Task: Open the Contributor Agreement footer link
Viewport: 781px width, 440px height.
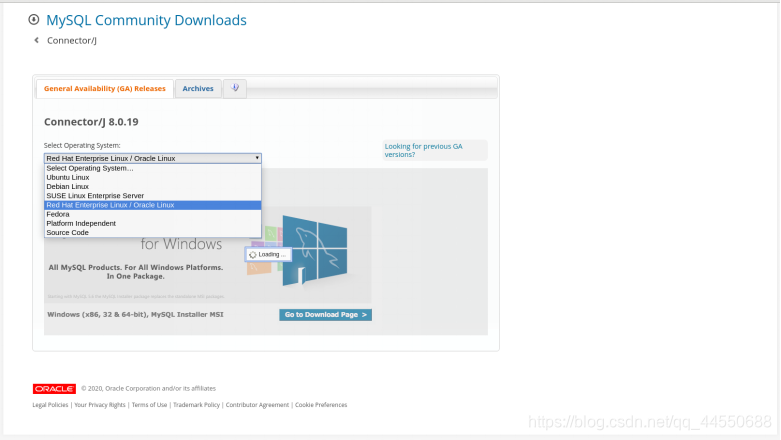Action: [257, 405]
